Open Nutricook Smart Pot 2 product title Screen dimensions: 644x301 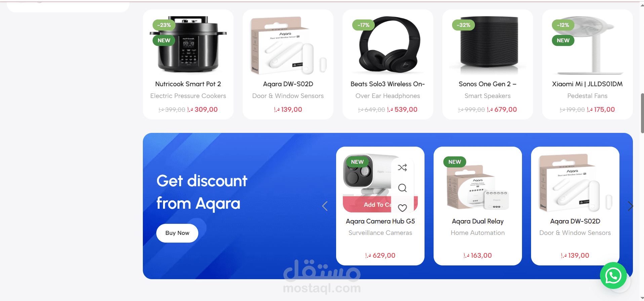[188, 84]
